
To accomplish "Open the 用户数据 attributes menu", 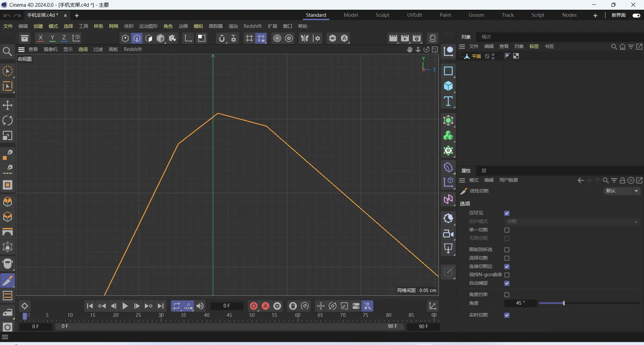I will 508,180.
